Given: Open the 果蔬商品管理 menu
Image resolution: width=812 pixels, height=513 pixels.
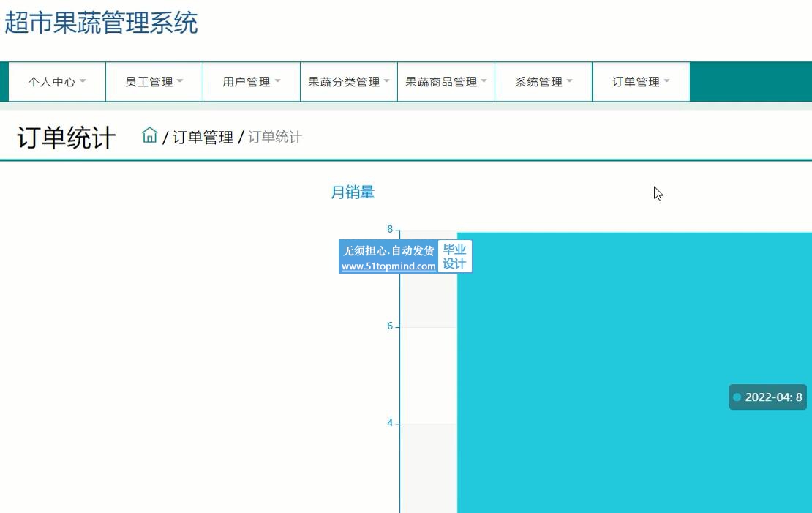Looking at the screenshot, I should [x=446, y=82].
